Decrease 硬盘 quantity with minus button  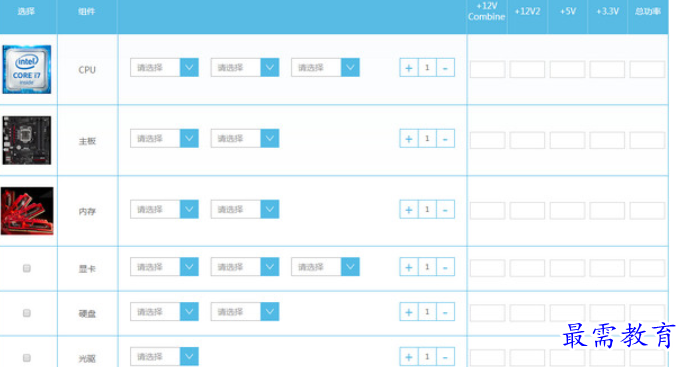tap(445, 312)
